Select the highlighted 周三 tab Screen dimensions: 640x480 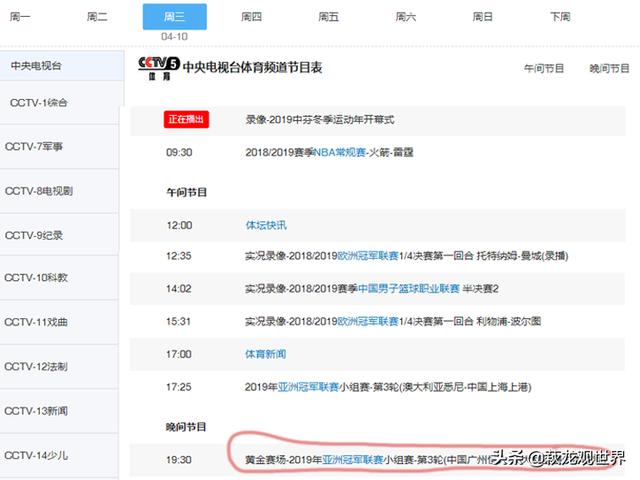pyautogui.click(x=174, y=17)
